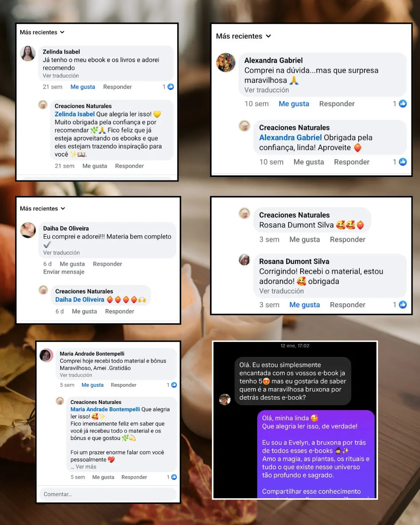Click the like icon on Rosana Dumont Silva's comment
Screen dimensions: 420x525
[403, 305]
